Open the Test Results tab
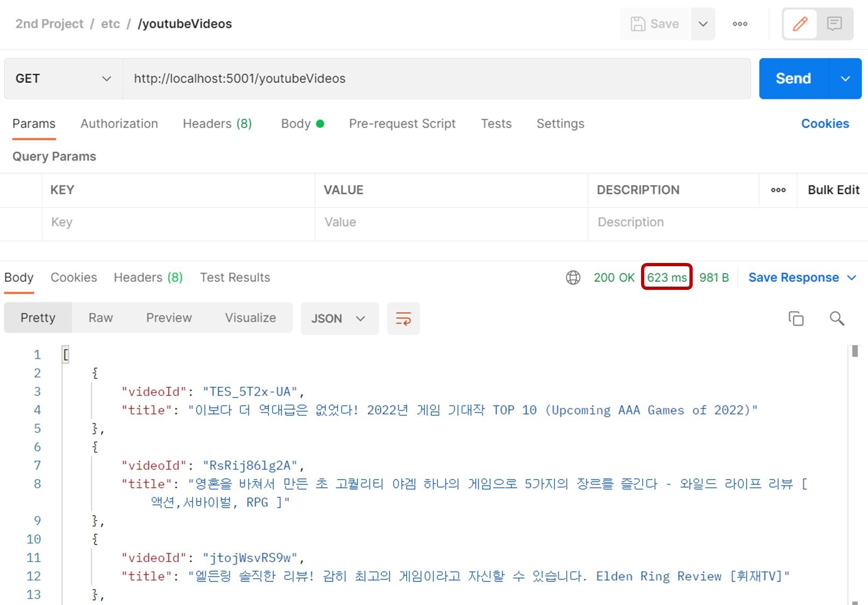868x605 pixels. pyautogui.click(x=235, y=277)
